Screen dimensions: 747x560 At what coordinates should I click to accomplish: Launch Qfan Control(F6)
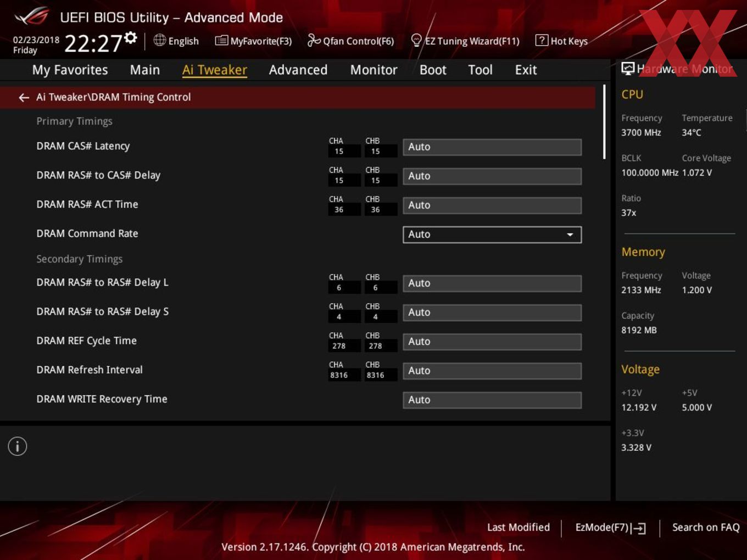pyautogui.click(x=359, y=41)
